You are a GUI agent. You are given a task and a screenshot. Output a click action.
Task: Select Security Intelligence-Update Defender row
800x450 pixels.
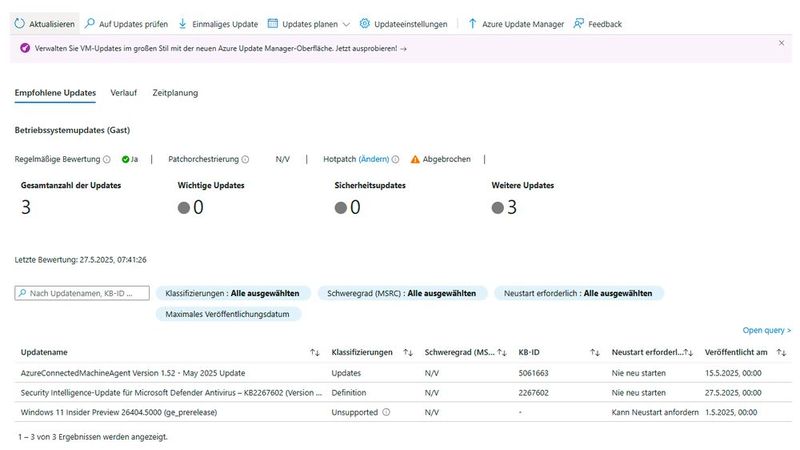(403, 393)
